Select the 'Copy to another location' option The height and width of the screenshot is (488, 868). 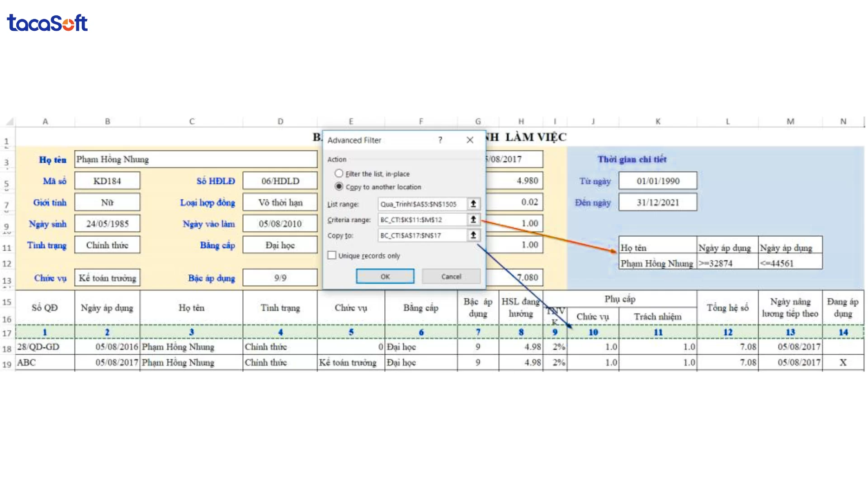pos(339,187)
